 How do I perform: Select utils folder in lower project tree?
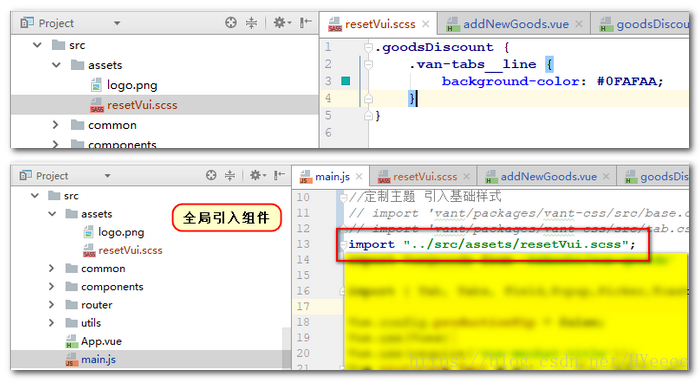point(91,323)
